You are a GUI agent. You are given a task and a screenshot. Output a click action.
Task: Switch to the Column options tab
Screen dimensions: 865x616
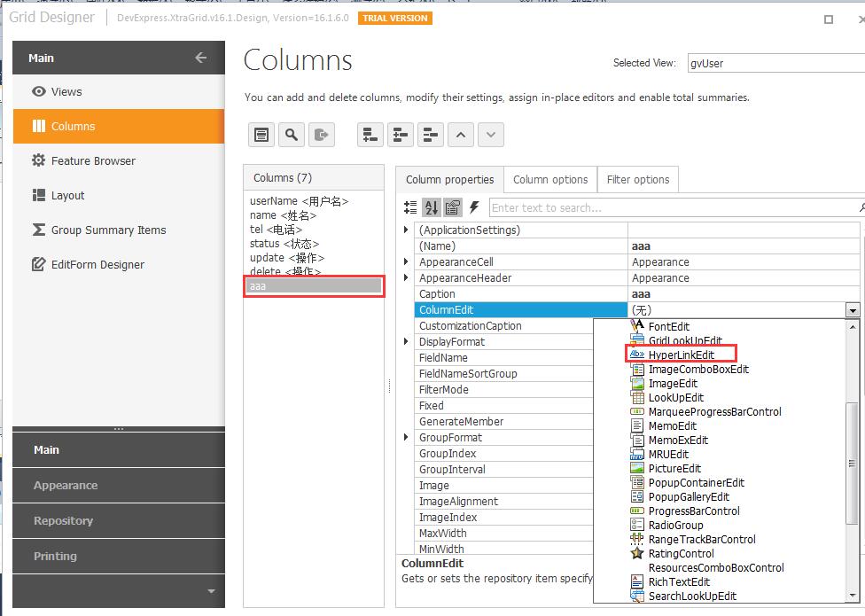[550, 180]
